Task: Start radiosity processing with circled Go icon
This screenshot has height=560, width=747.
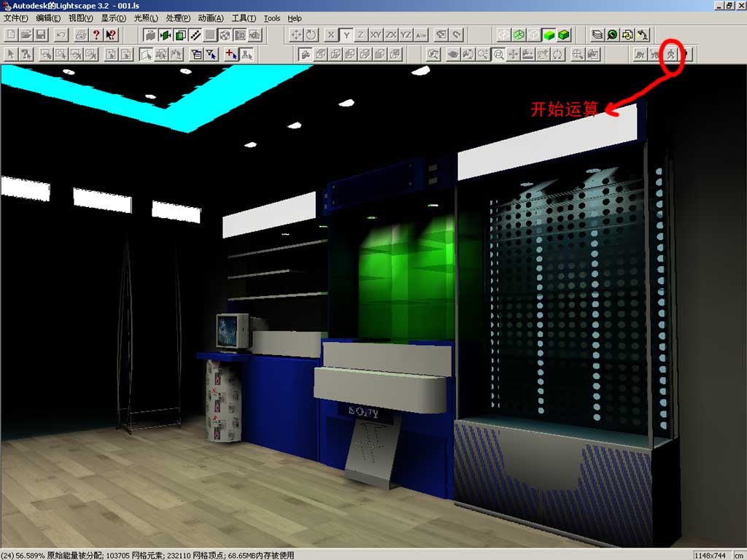Action: pyautogui.click(x=673, y=54)
